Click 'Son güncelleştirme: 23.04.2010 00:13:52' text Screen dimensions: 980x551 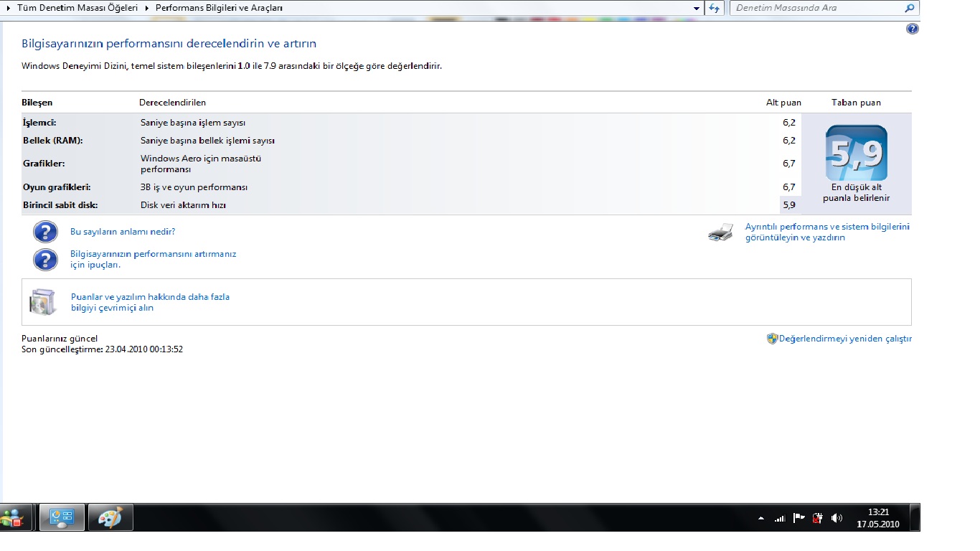[103, 349]
